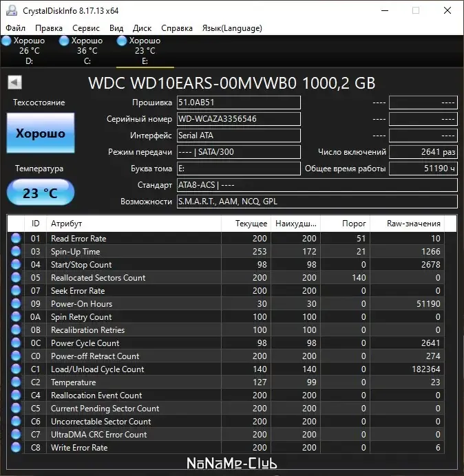Viewport: 464px width, 476px height.
Task: Click status orb for Recalibration Retries row
Action: (16, 329)
